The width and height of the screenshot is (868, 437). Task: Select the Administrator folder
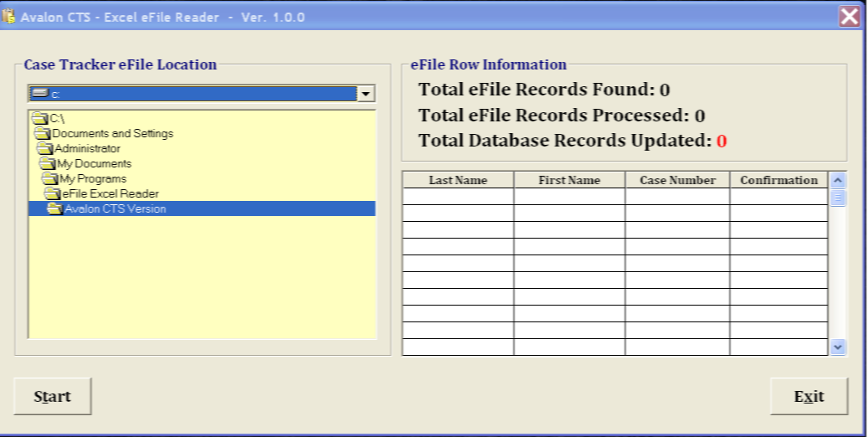pyautogui.click(x=202, y=148)
